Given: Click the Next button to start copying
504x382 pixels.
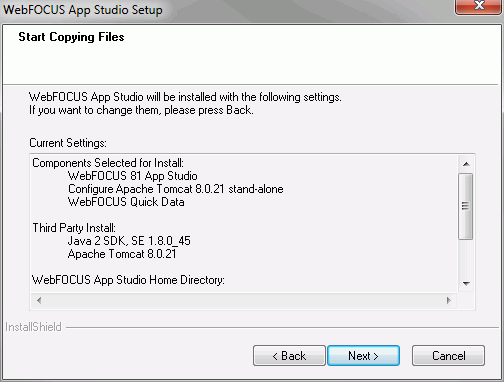Looking at the screenshot, I should (363, 356).
